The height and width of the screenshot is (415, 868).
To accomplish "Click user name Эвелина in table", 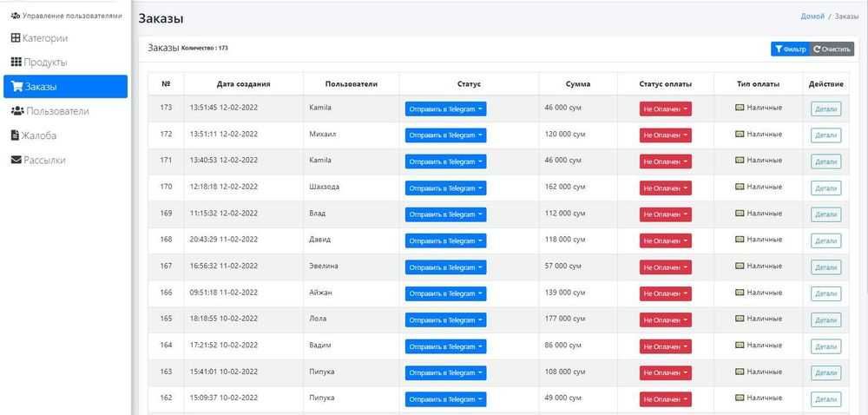I will pyautogui.click(x=323, y=266).
